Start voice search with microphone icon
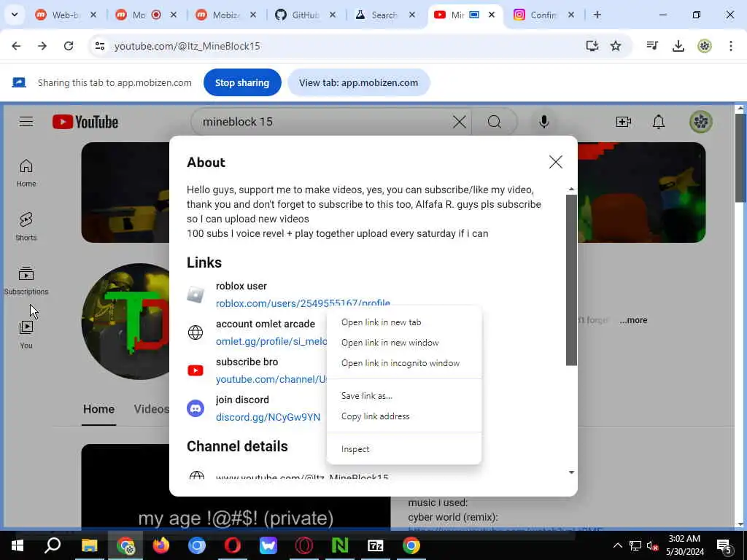The width and height of the screenshot is (747, 560). tap(543, 122)
